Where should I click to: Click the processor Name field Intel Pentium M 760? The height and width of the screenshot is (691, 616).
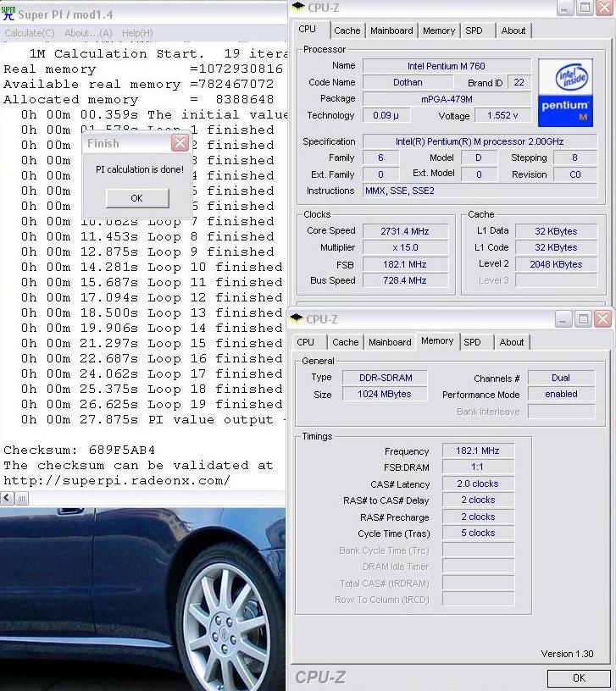click(x=447, y=66)
